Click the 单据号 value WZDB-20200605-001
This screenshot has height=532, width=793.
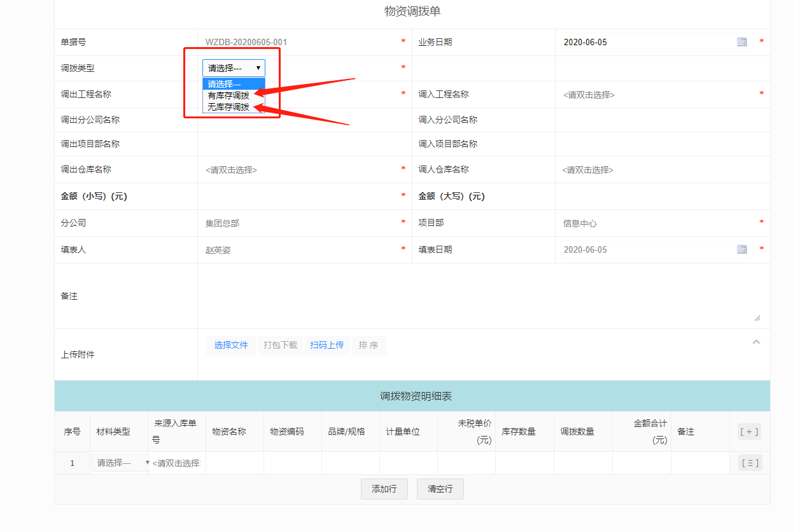(x=246, y=43)
